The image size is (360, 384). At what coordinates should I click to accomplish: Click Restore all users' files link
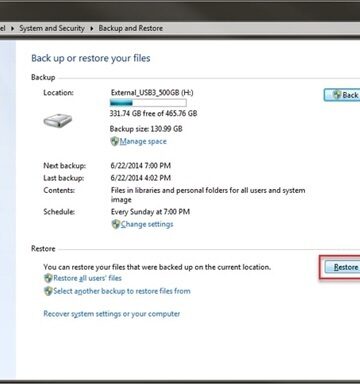click(87, 278)
